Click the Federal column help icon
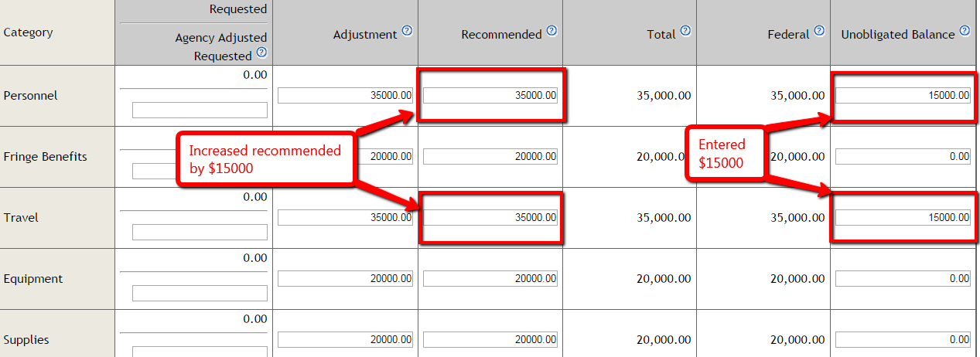980x357 pixels. pos(819,32)
